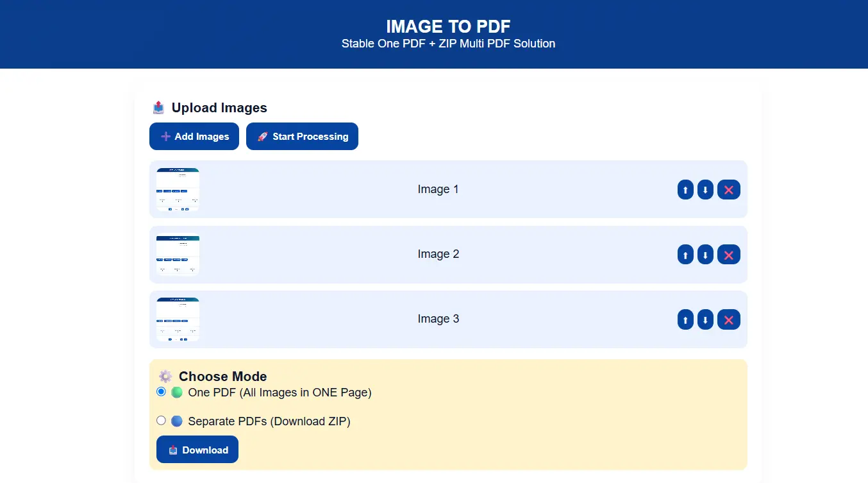Move Image 3 up in the list
Screen dimensions: 868x483
coord(685,319)
